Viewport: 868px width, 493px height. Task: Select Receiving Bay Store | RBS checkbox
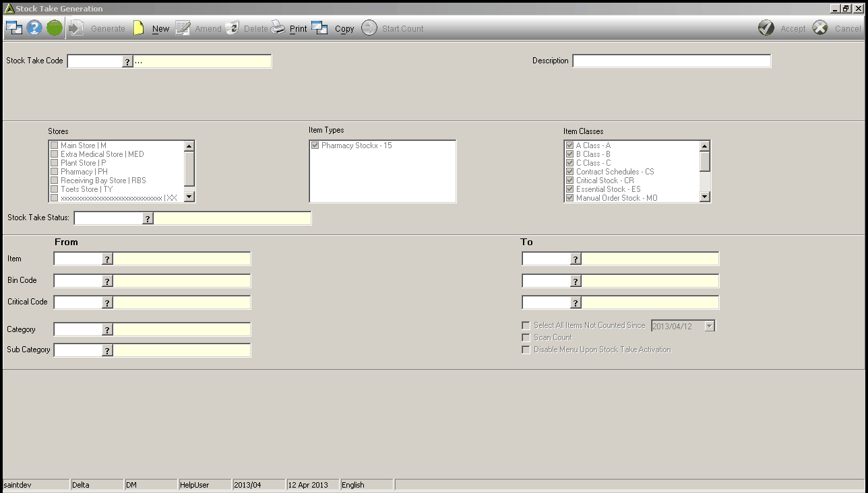(54, 180)
